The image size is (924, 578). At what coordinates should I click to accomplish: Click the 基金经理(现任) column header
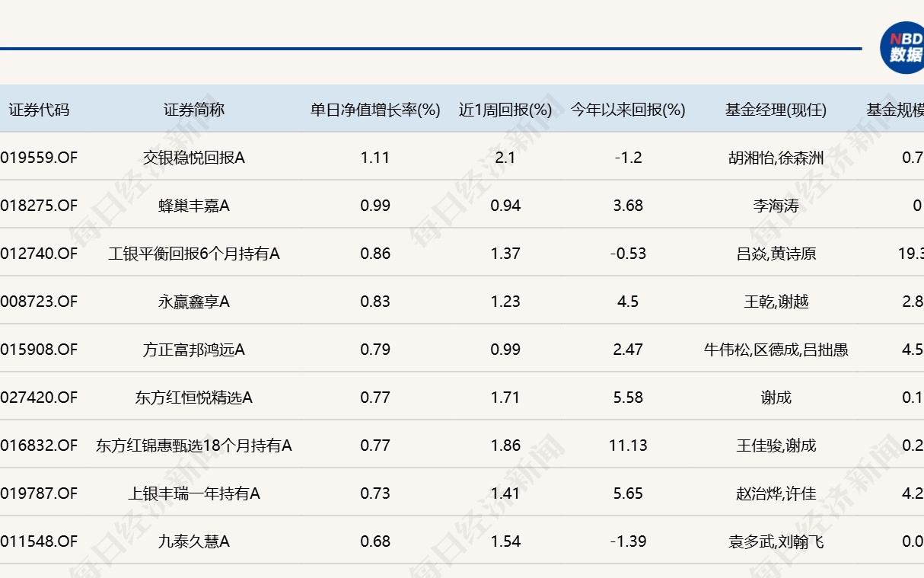click(x=776, y=110)
